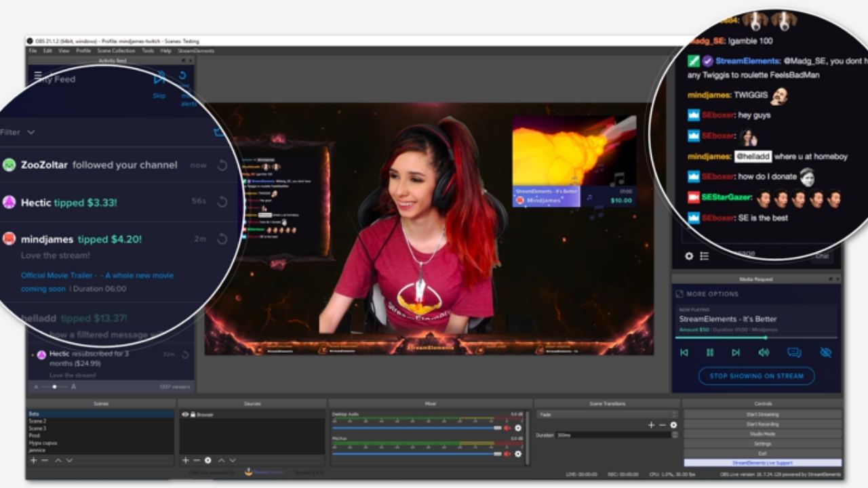Open the Scene Collection menu
Image resolution: width=868 pixels, height=488 pixels.
coord(116,51)
